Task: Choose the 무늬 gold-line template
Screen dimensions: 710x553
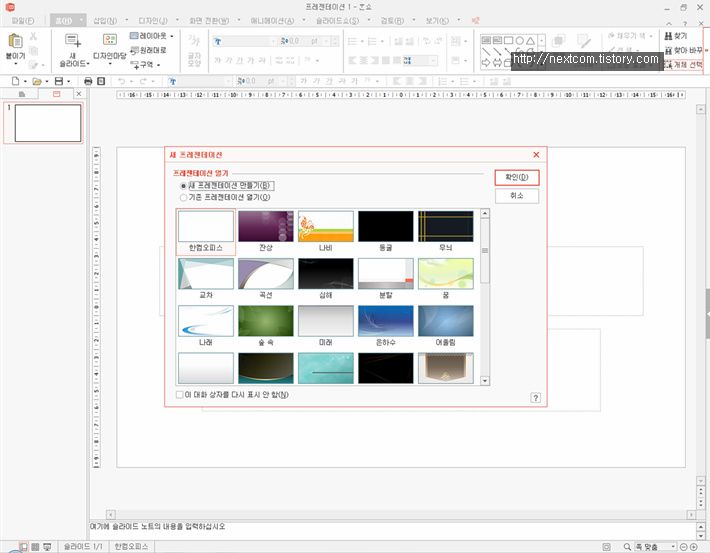Action: [x=446, y=231]
